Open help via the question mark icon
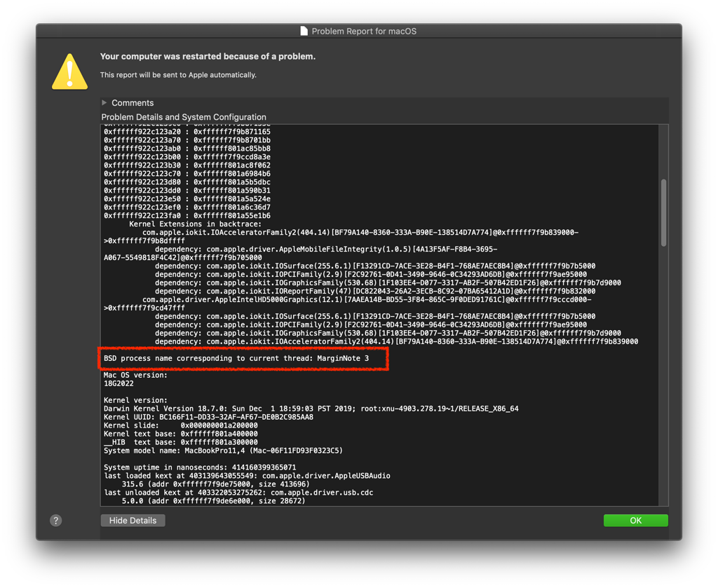 pyautogui.click(x=55, y=520)
